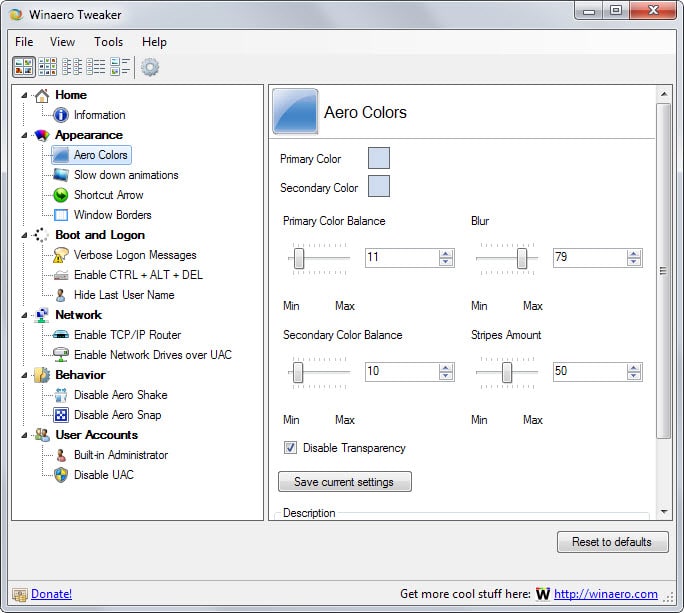Click the Winaero W logo icon
Image resolution: width=684 pixels, height=613 pixels.
(543, 594)
